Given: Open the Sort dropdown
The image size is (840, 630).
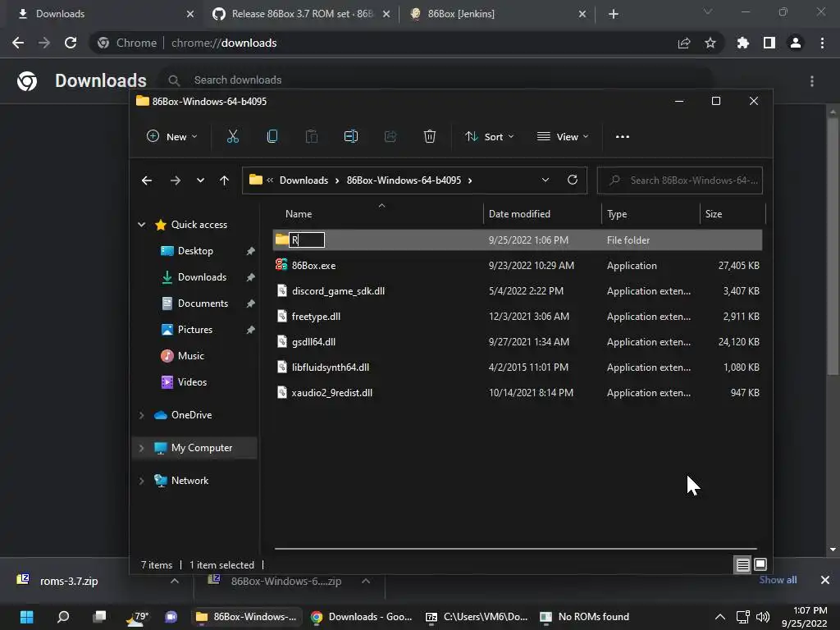Looking at the screenshot, I should click(490, 137).
